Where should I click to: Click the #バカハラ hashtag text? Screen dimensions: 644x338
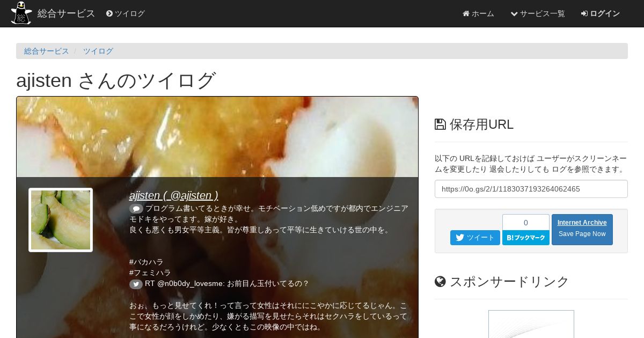[147, 262]
